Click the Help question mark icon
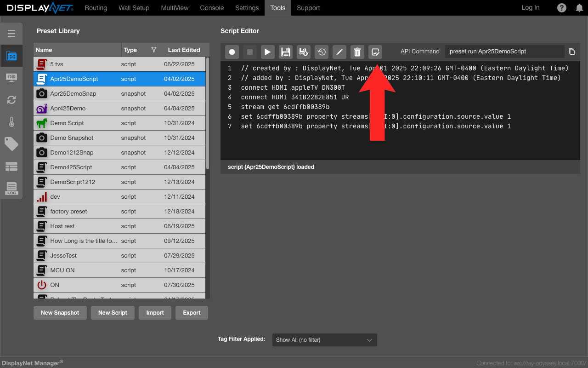Viewport: 588px width, 368px height. click(562, 8)
